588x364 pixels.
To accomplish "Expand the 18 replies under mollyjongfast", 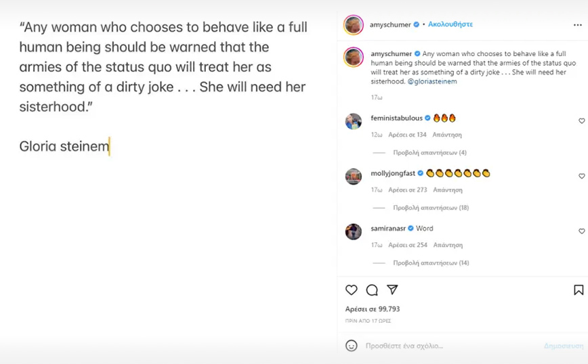I will [x=431, y=208].
